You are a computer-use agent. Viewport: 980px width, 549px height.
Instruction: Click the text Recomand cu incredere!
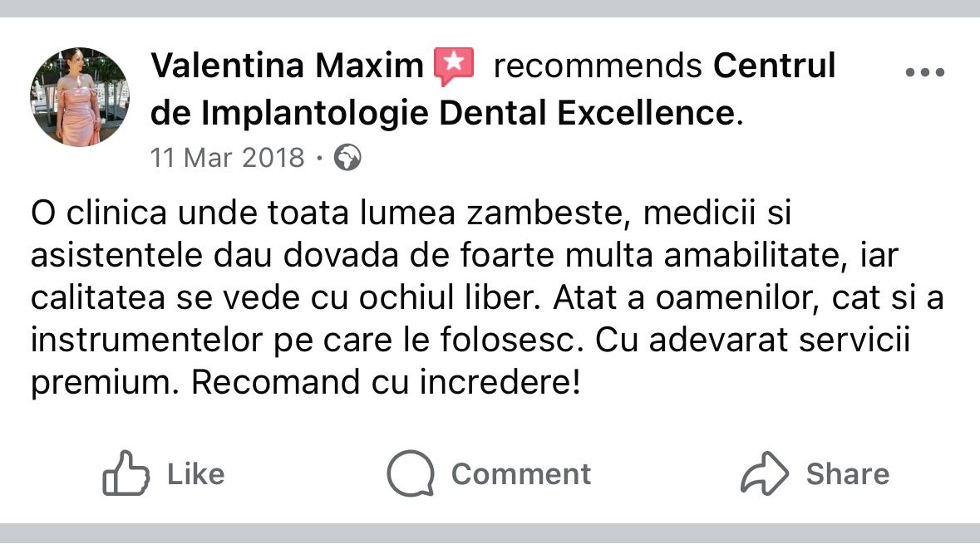pyautogui.click(x=386, y=382)
